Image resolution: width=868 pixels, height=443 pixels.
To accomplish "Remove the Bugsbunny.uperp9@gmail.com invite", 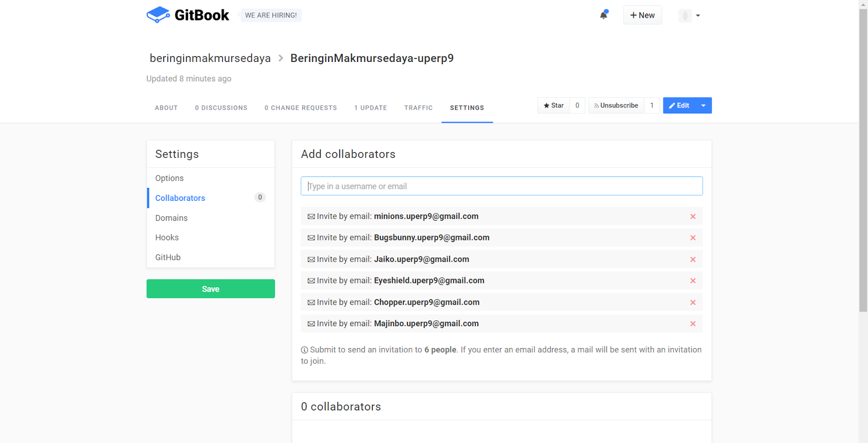I will 693,238.
